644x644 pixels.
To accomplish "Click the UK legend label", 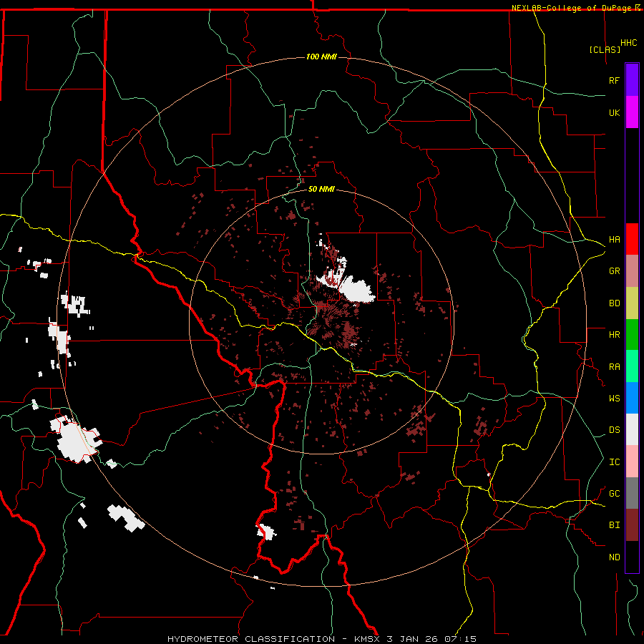I will [614, 112].
